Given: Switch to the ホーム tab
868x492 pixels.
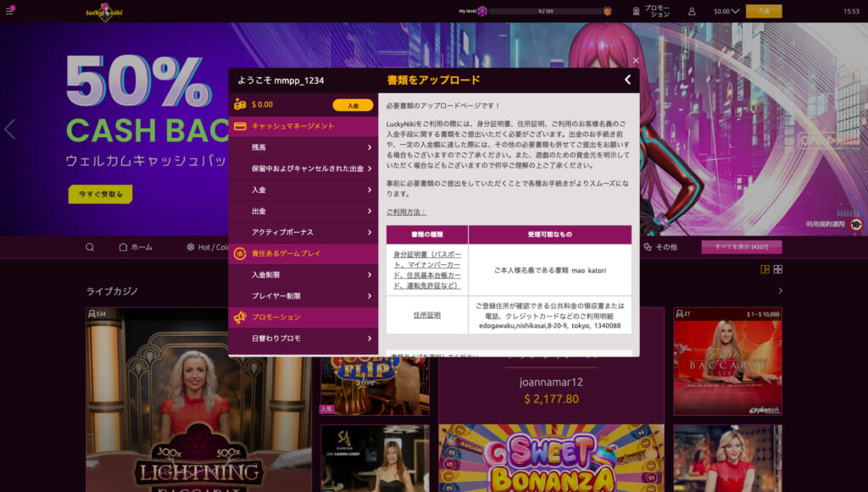Looking at the screenshot, I should [x=136, y=247].
